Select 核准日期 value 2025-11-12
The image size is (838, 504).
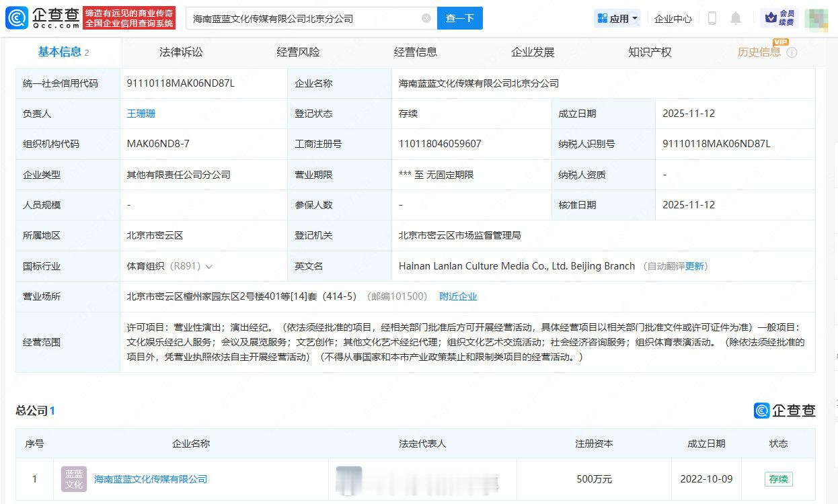click(x=689, y=205)
